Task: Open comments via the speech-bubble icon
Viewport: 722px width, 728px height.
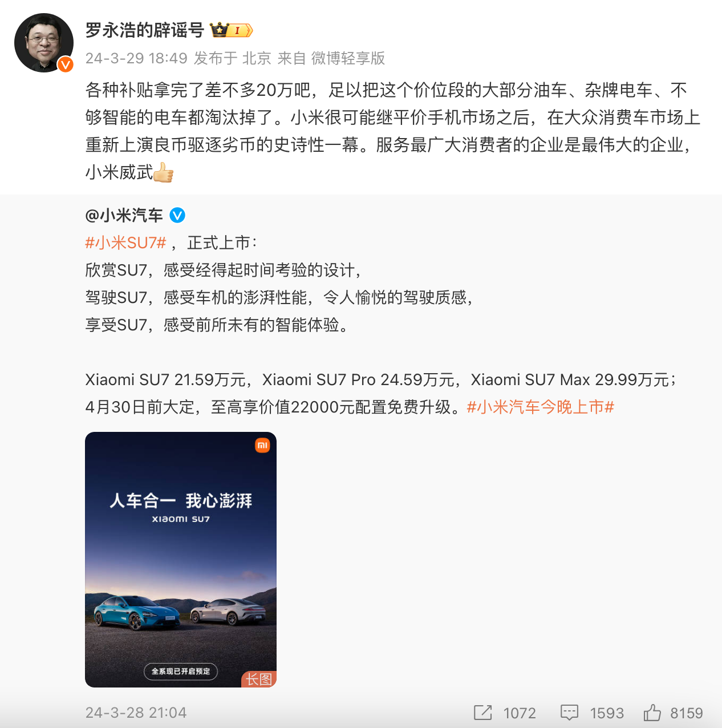Action: point(569,713)
